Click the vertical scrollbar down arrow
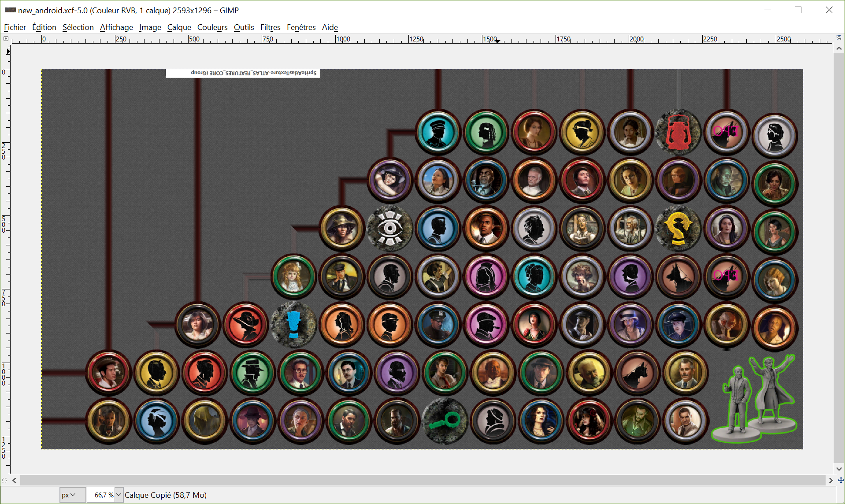This screenshot has width=845, height=504. [839, 469]
